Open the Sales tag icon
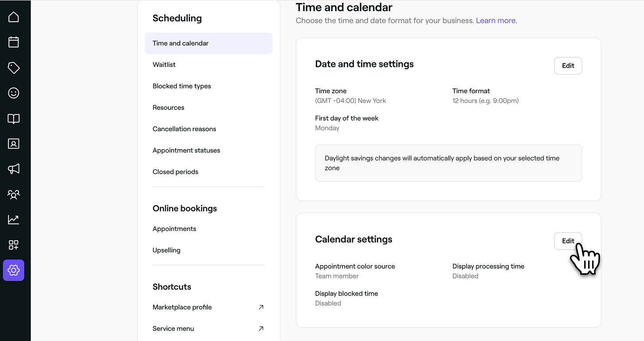 coord(14,67)
